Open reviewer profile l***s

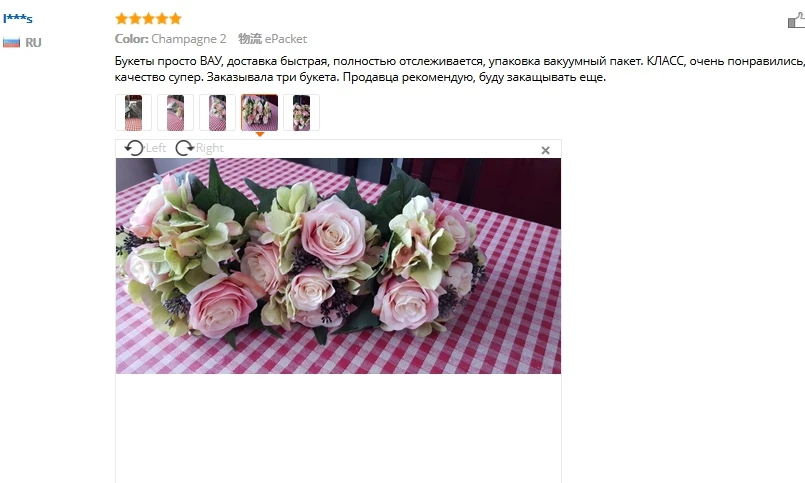pyautogui.click(x=18, y=18)
